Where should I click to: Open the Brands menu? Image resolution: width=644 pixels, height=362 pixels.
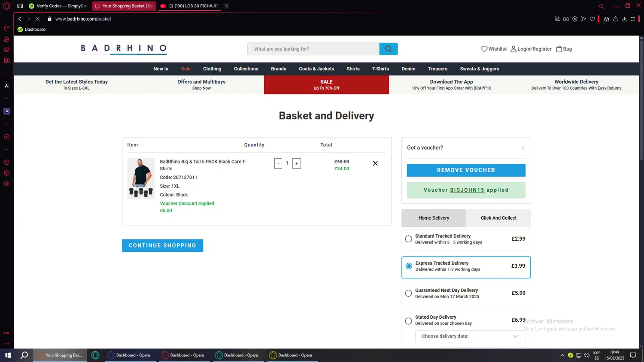point(279,69)
